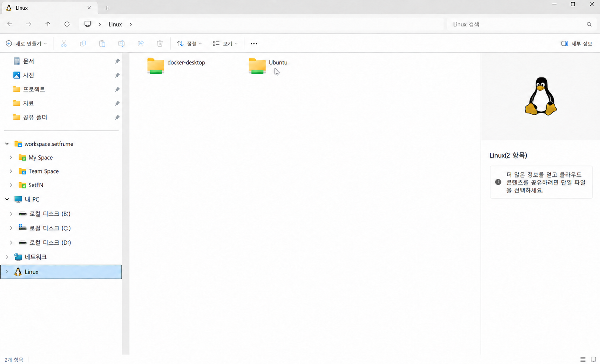Expand the Team Space tree node
The height and width of the screenshot is (364, 600).
coord(11,171)
